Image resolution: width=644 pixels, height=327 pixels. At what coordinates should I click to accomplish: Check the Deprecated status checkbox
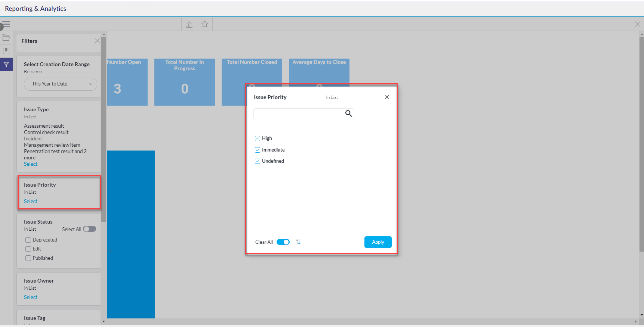(28, 240)
